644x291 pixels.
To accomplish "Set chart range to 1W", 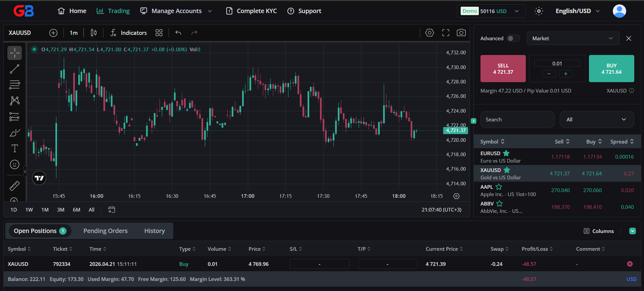I will pos(29,210).
